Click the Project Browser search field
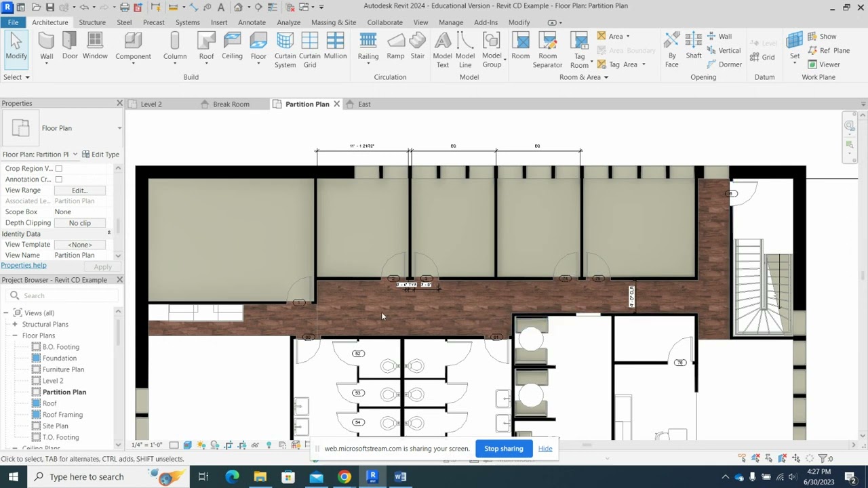Screen dimensions: 868x488 coord(62,296)
